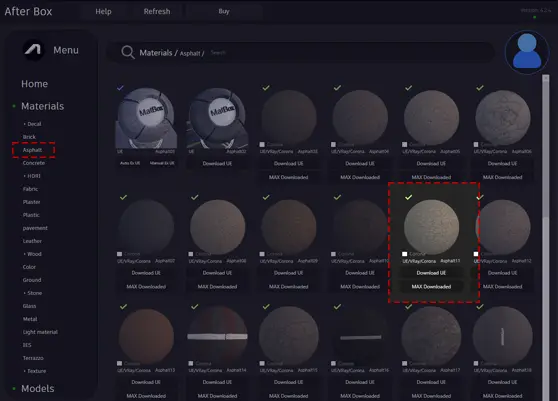This screenshot has height=401, width=558.
Task: Click Download UE for Asphalt11
Action: [x=431, y=273]
